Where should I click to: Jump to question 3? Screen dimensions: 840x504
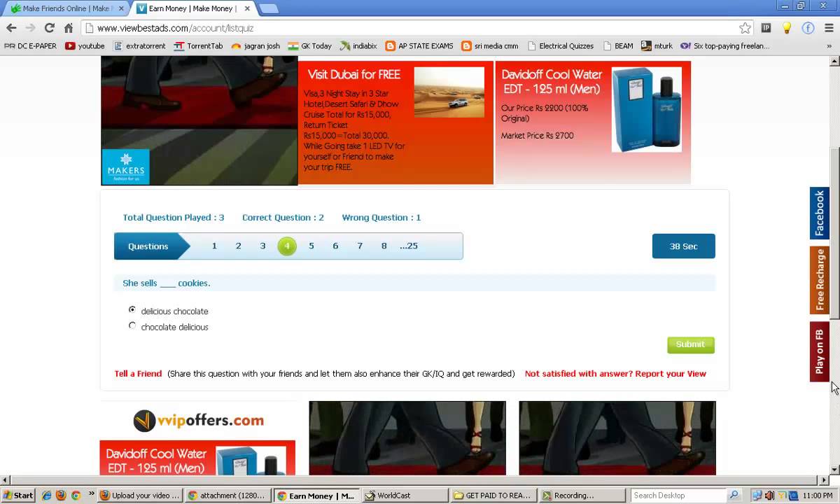262,246
